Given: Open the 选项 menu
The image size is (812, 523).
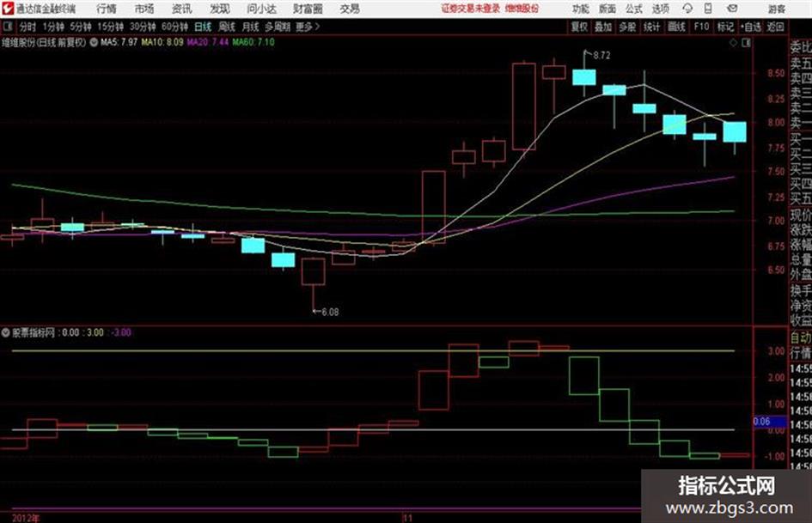Looking at the screenshot, I should [661, 9].
